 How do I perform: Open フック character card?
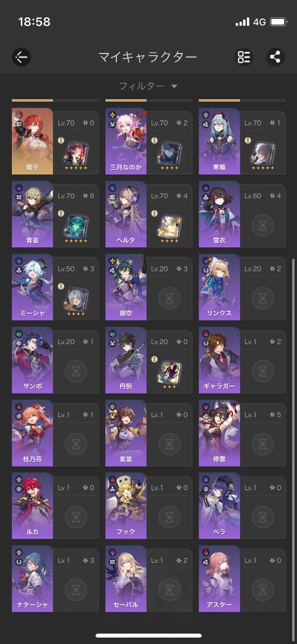(148, 506)
